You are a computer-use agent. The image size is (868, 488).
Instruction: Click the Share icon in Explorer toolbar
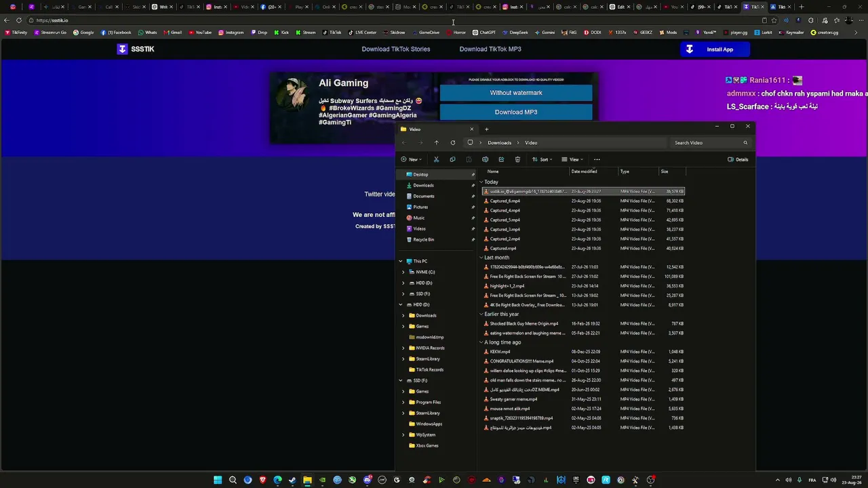501,159
